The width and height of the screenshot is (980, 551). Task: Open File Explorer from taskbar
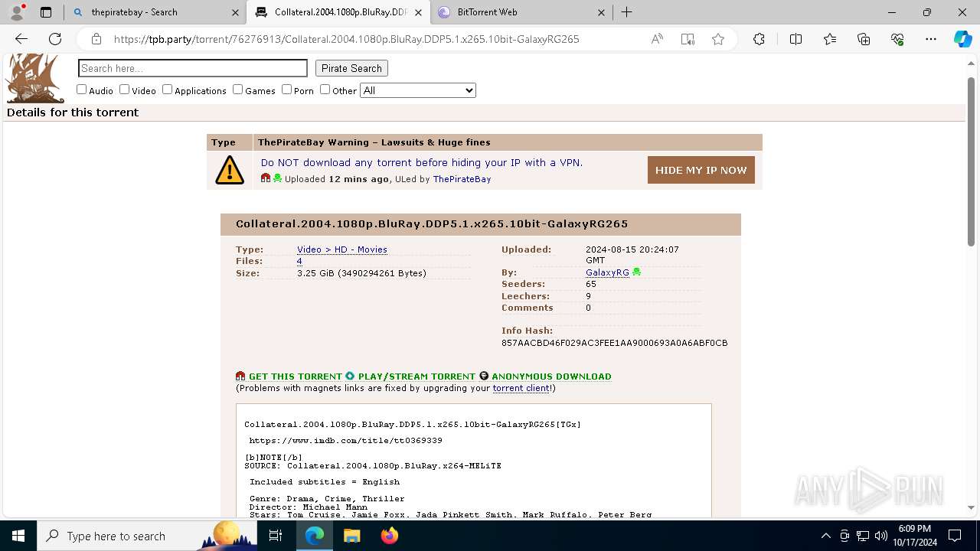click(x=351, y=536)
